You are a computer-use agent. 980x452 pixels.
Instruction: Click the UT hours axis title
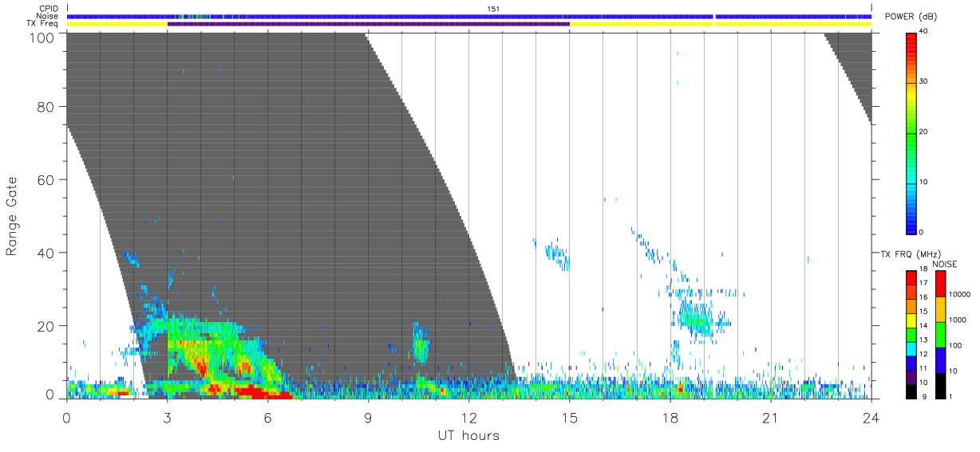click(x=468, y=435)
